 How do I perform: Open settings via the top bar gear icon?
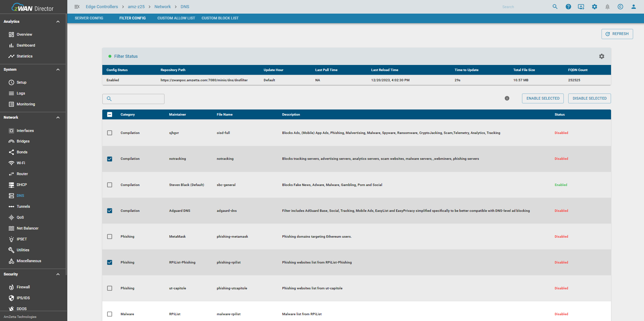[594, 7]
